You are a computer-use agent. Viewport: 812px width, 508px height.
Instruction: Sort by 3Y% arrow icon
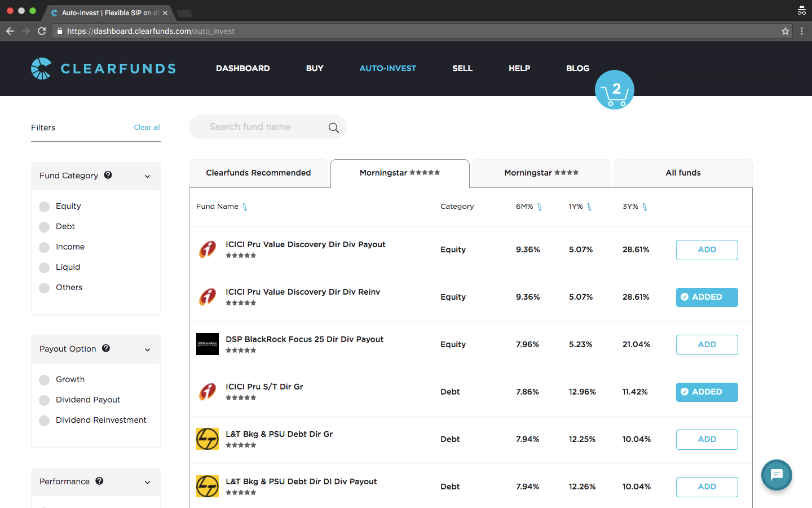tap(645, 207)
